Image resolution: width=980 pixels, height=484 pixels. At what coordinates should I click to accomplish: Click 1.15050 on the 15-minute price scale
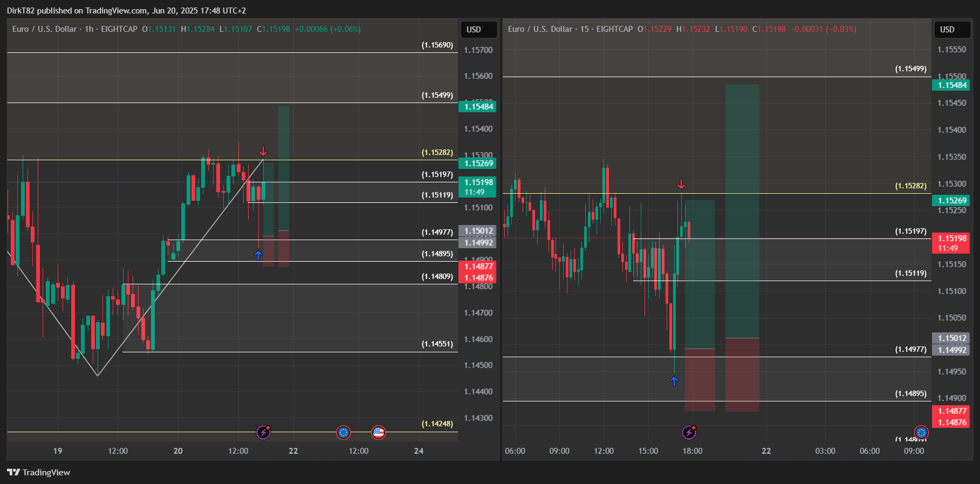(952, 318)
